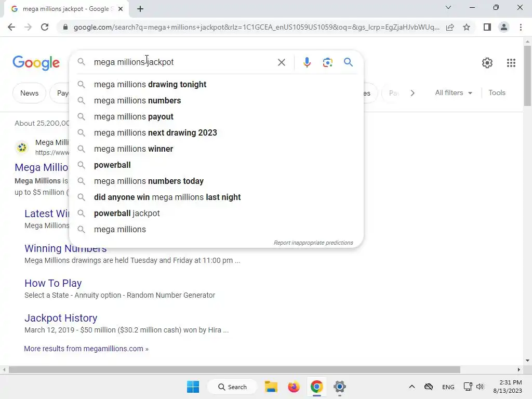Open the How To Play link
Viewport: 532px width, 399px height.
[53, 283]
